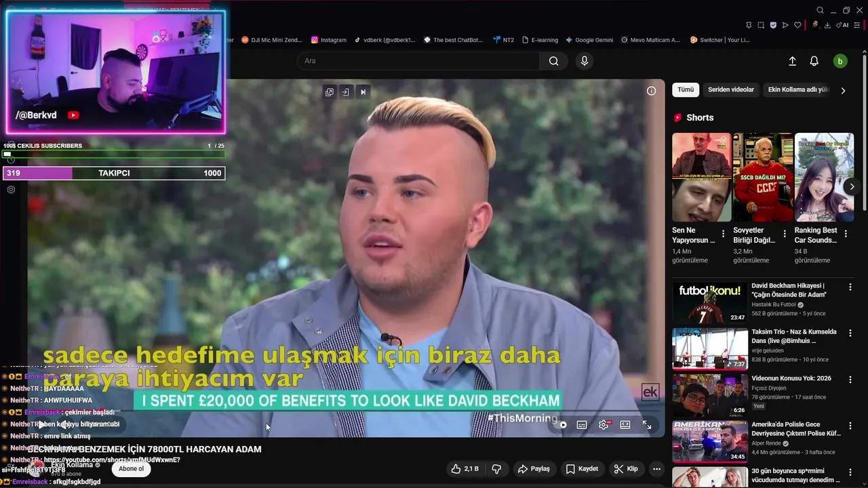Expand filter chips with right chevron
The image size is (868, 488).
pyautogui.click(x=843, y=90)
